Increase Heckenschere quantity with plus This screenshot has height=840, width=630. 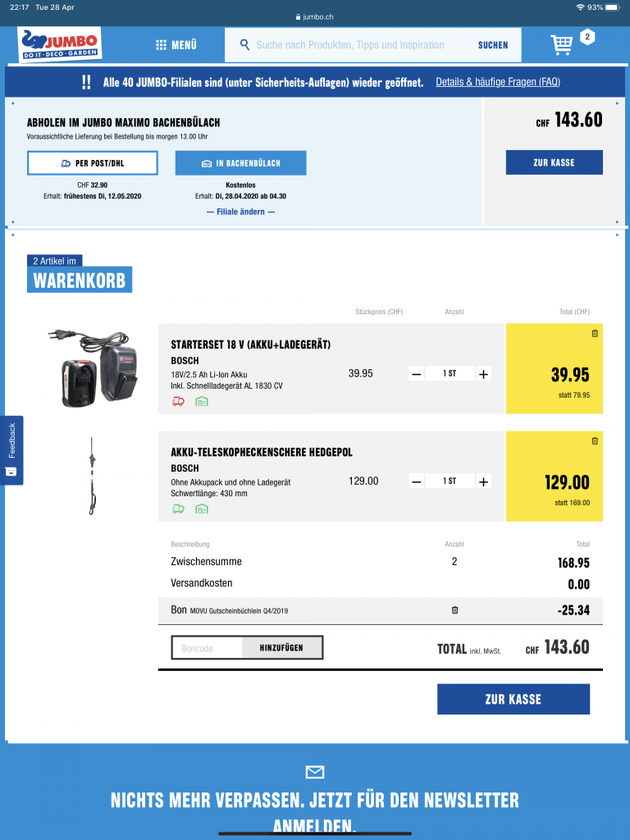click(x=483, y=482)
